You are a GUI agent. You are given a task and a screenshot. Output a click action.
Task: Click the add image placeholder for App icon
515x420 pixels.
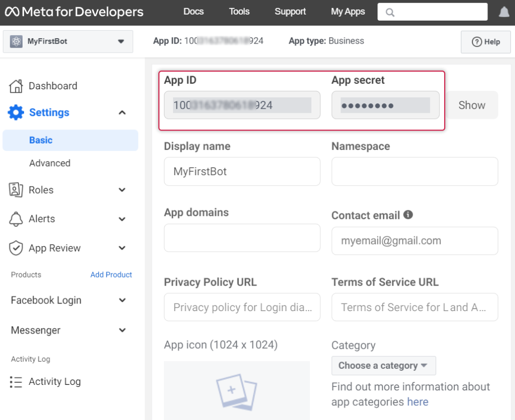tap(236, 390)
